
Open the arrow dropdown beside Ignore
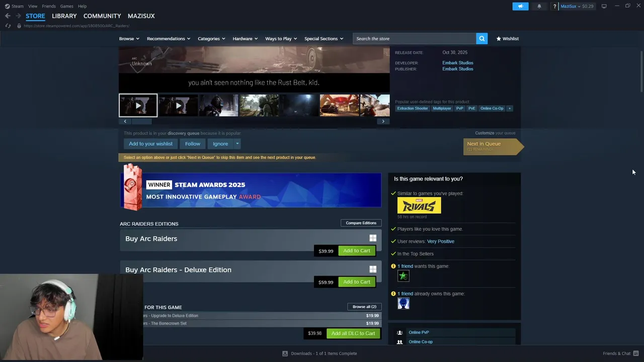click(237, 144)
